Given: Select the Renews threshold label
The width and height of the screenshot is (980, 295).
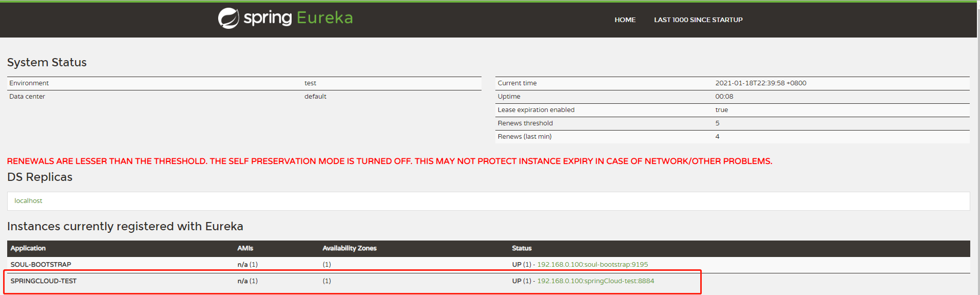Looking at the screenshot, I should click(525, 123).
